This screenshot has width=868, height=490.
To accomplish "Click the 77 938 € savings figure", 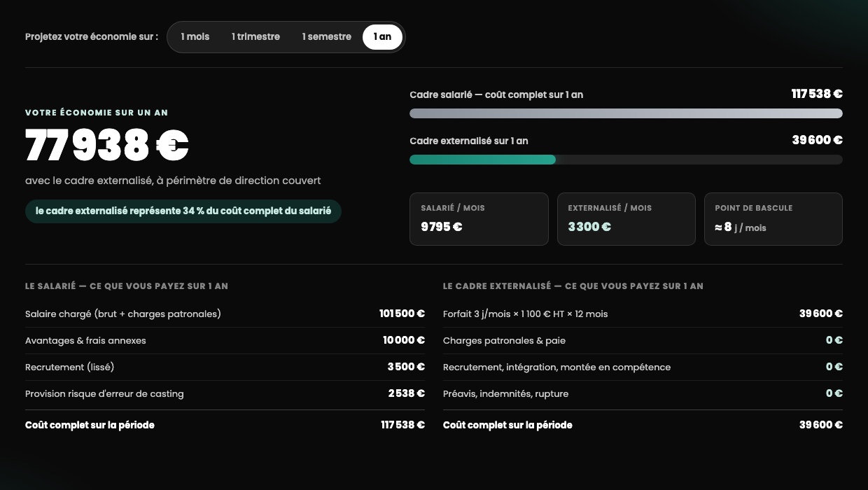I will [107, 146].
